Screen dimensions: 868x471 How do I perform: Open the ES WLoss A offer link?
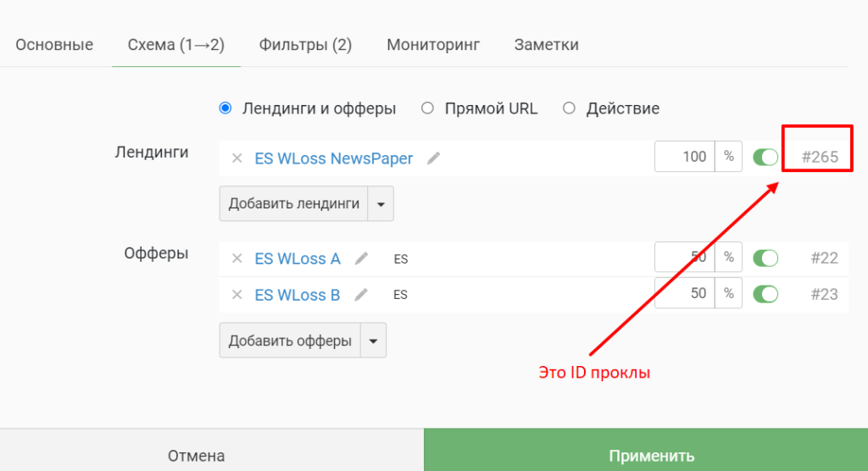[298, 258]
